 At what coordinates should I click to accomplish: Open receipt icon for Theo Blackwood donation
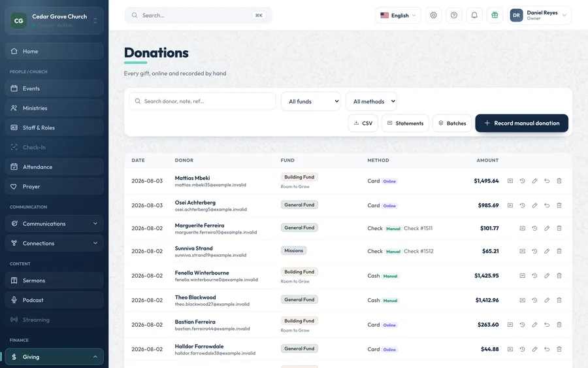coord(523,300)
